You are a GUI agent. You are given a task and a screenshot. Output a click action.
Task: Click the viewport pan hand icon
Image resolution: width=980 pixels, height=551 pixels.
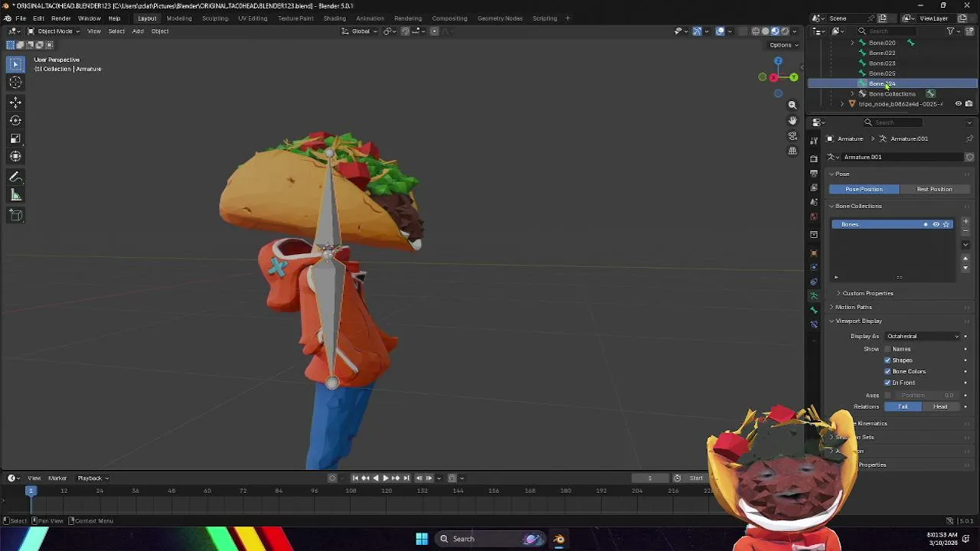coord(792,120)
